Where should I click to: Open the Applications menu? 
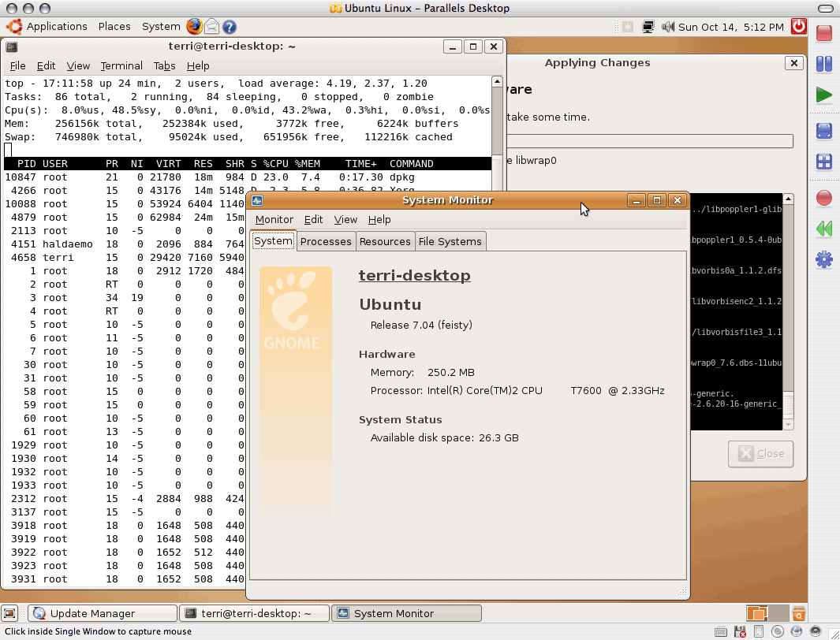click(x=56, y=27)
